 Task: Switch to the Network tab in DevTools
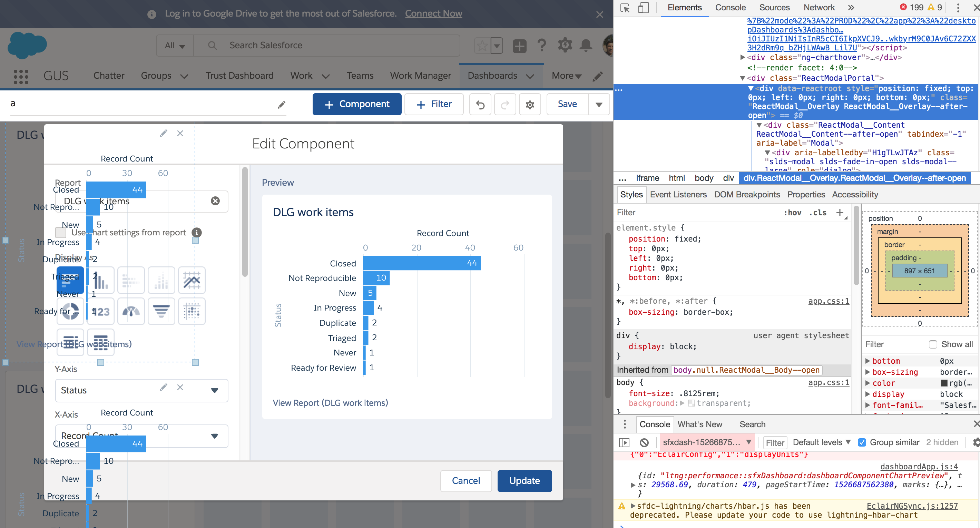tap(819, 7)
